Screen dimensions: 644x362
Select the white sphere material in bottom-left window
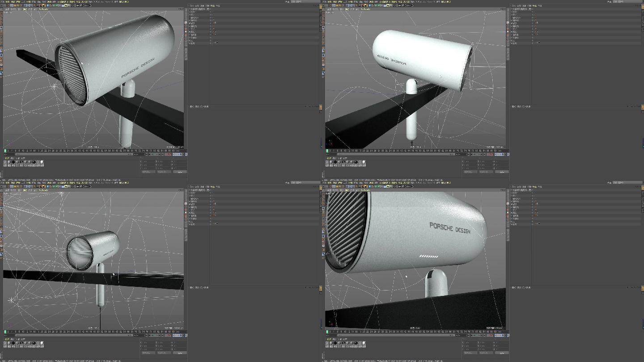(x=42, y=343)
